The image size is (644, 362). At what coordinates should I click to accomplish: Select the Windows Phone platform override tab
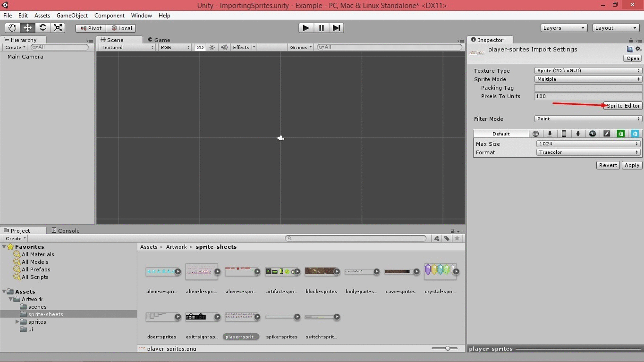tap(635, 134)
